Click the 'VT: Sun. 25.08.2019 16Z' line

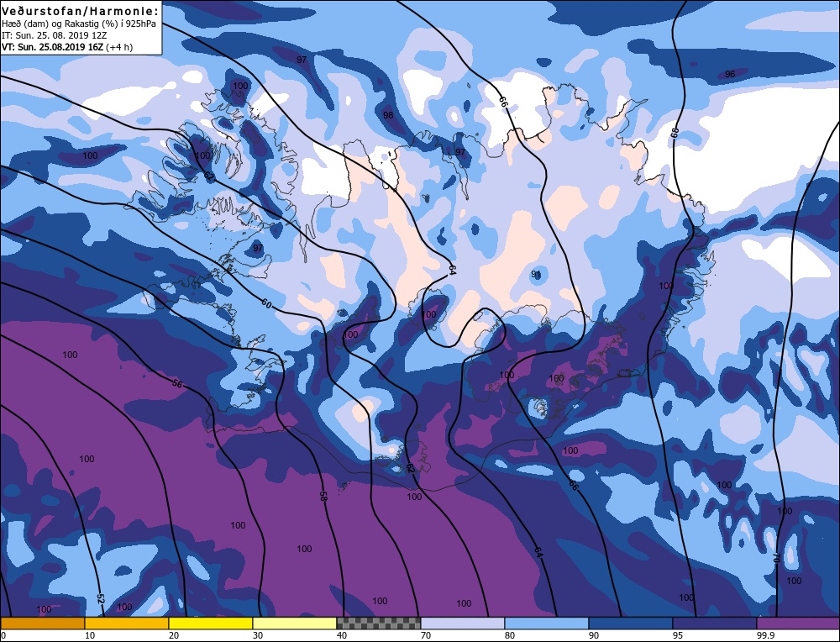pos(52,47)
